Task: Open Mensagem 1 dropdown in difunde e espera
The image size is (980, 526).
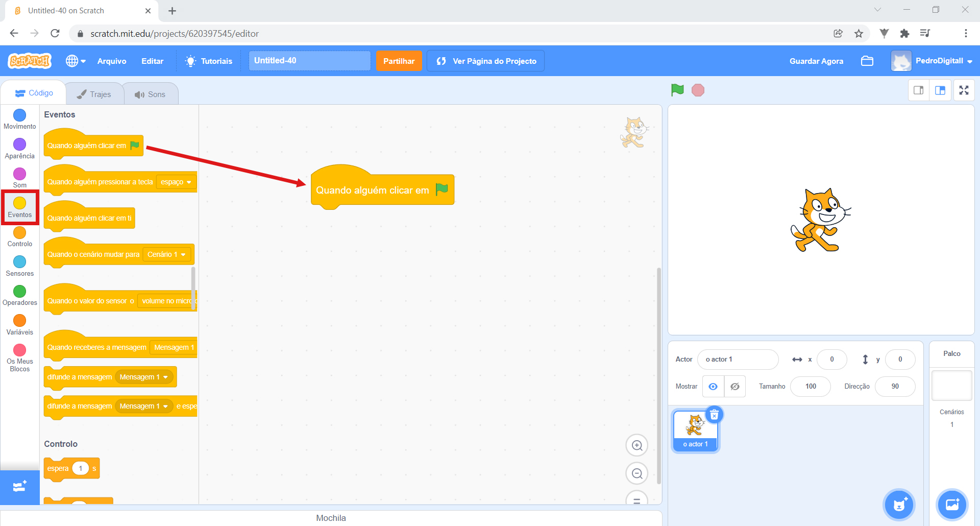Action: click(144, 406)
